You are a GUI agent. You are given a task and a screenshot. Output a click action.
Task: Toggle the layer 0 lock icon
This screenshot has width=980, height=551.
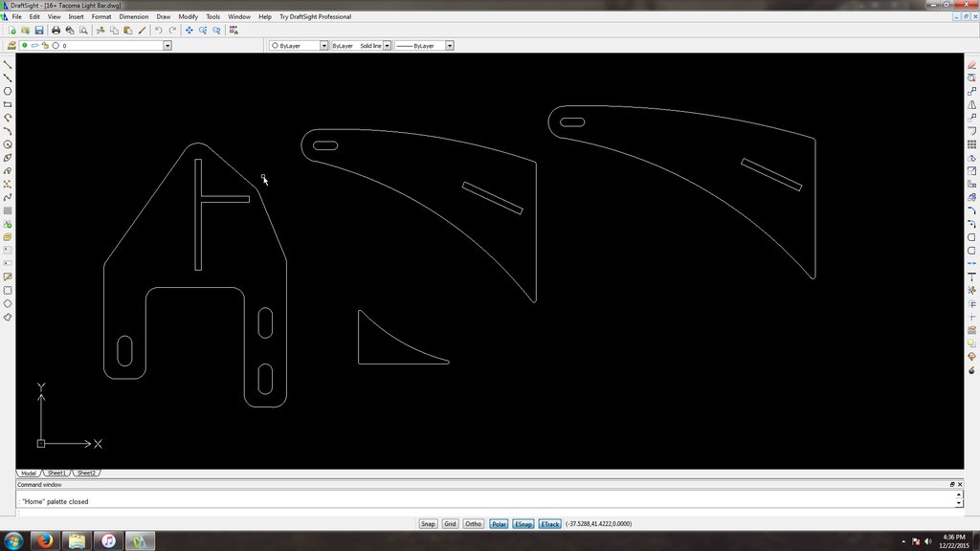pos(45,46)
